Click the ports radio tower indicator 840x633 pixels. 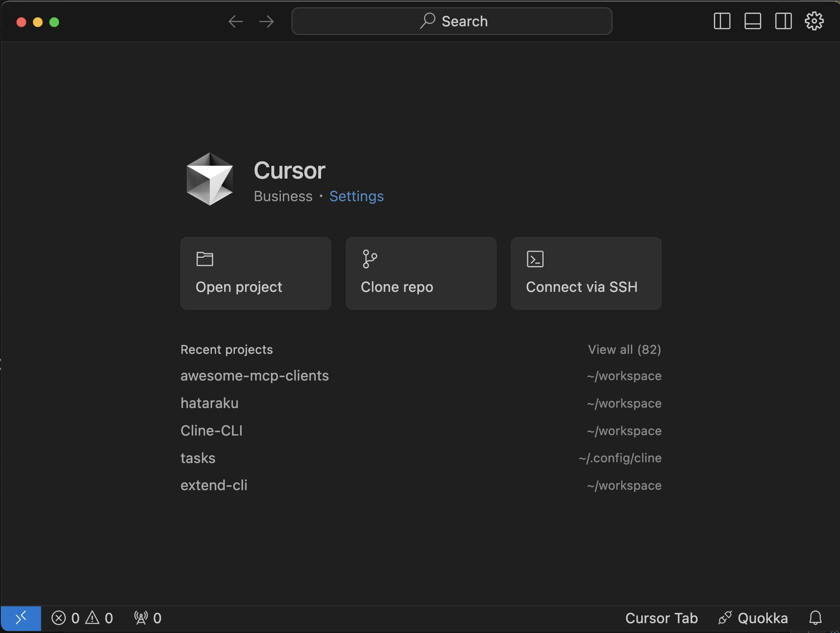[147, 618]
